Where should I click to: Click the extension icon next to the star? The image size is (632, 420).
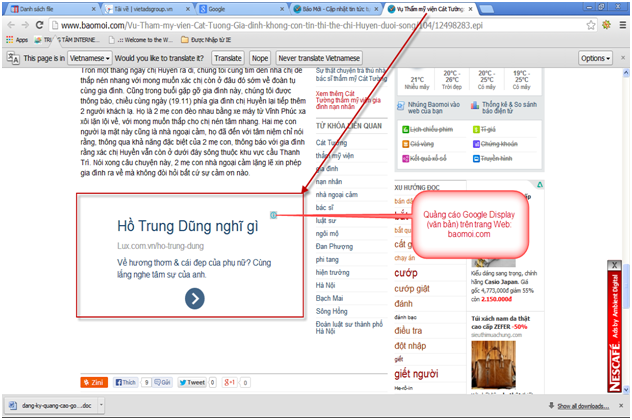[x=606, y=25]
